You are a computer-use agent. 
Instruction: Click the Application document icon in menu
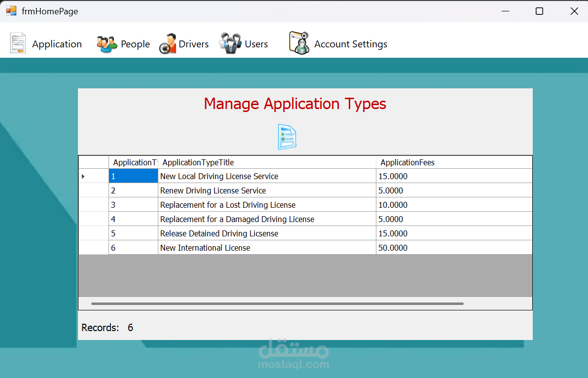[x=18, y=43]
